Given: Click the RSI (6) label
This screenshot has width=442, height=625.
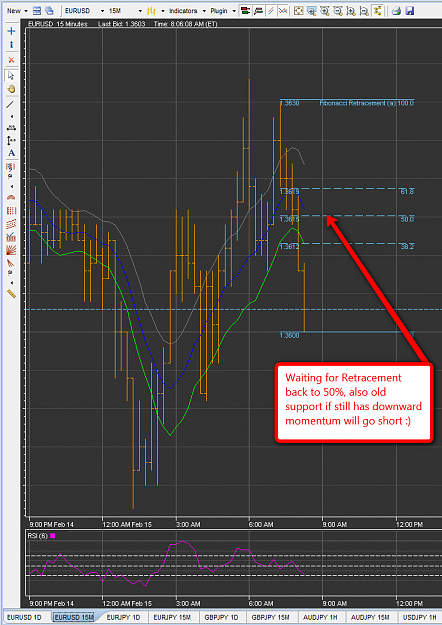Looking at the screenshot, I should coord(37,536).
